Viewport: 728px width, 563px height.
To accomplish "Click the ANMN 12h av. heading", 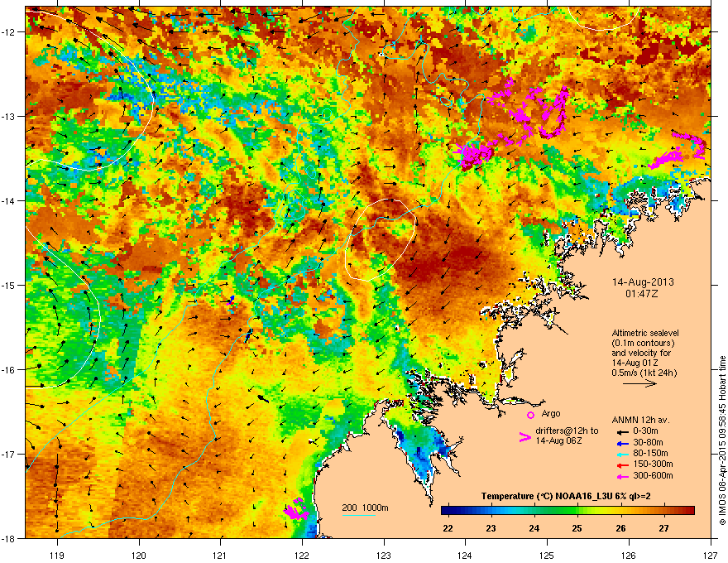I will (x=640, y=420).
